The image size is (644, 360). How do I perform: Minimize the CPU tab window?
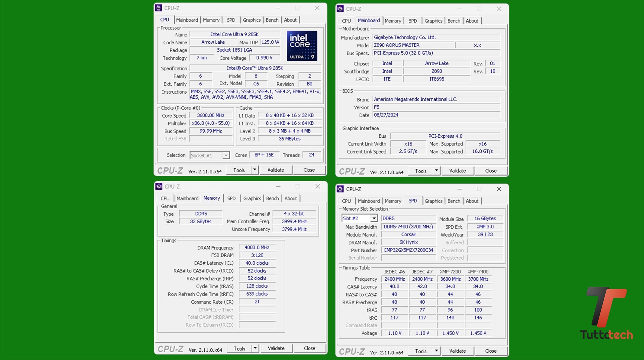[x=278, y=8]
